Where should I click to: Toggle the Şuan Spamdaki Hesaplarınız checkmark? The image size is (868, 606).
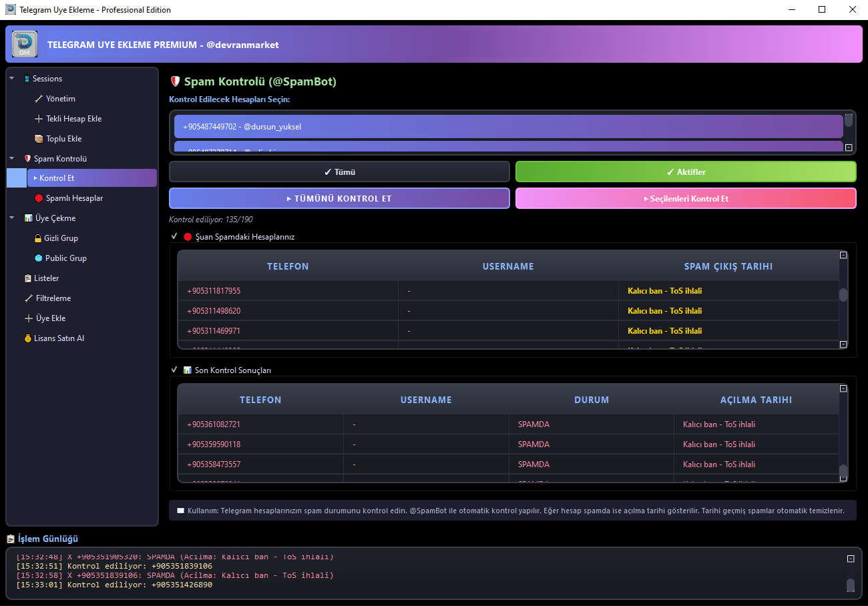pos(174,236)
